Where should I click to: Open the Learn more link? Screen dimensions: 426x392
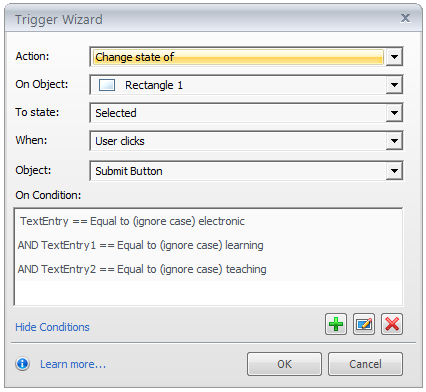click(x=73, y=364)
